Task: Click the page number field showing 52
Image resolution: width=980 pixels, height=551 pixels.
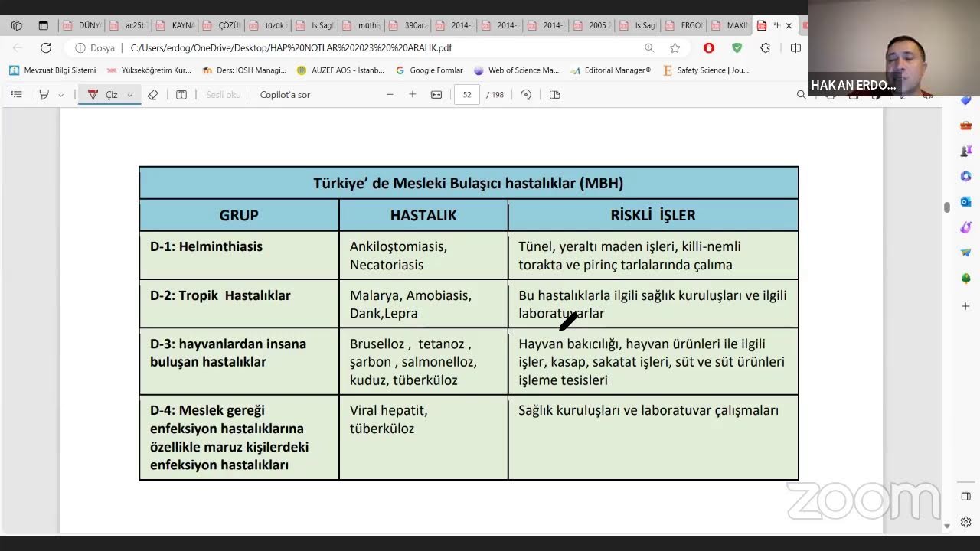Action: coord(467,95)
